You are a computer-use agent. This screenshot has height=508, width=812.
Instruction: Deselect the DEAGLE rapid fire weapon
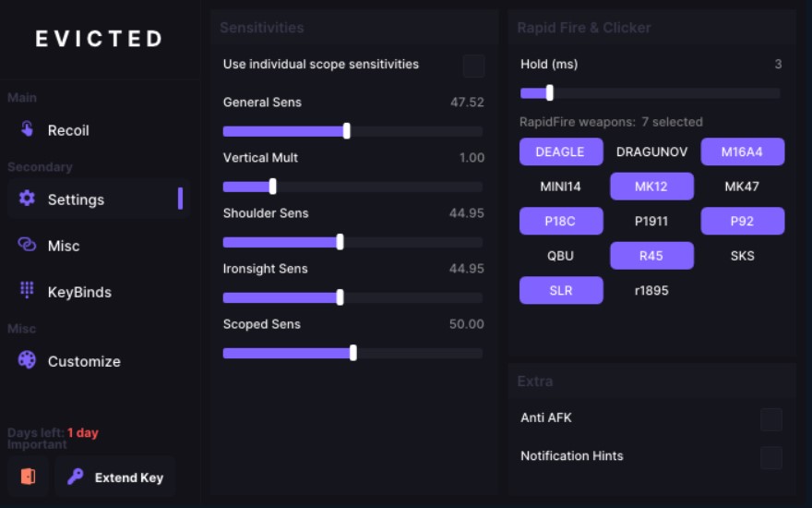point(560,151)
